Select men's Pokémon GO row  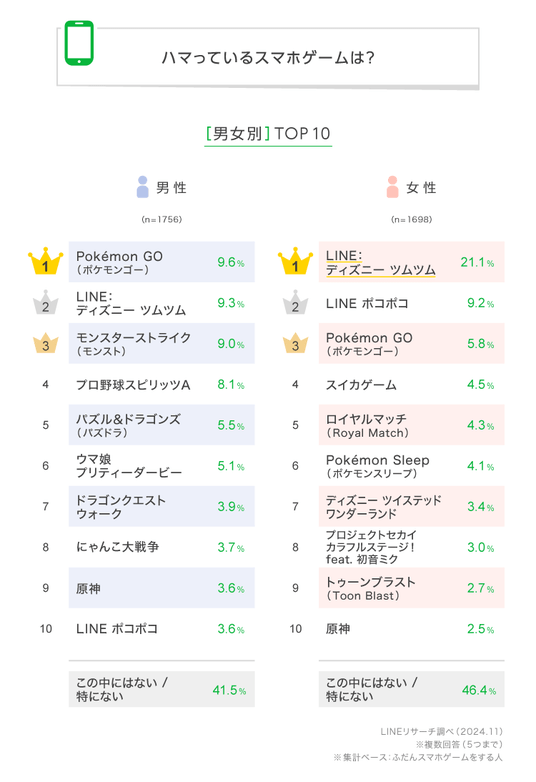[x=162, y=262]
